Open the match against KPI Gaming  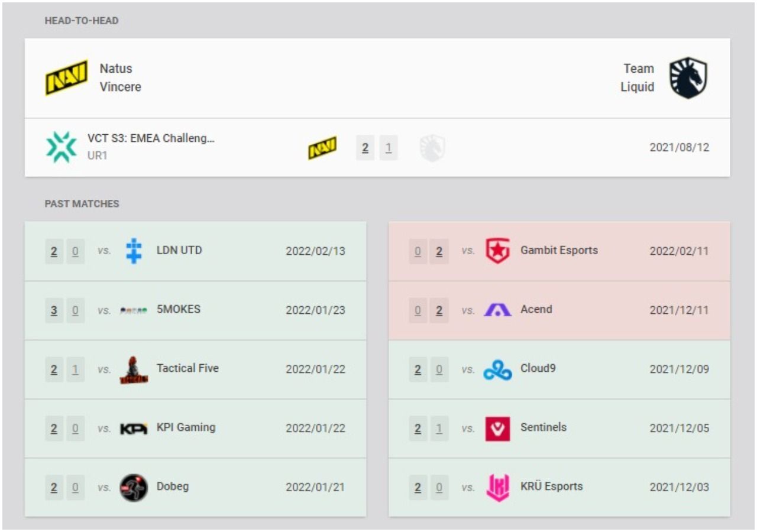(195, 429)
